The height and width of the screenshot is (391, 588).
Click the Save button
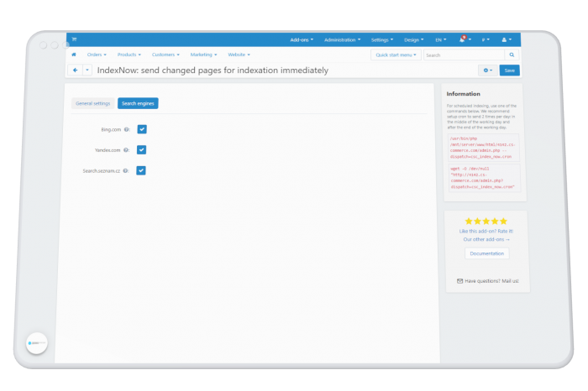[x=509, y=70]
